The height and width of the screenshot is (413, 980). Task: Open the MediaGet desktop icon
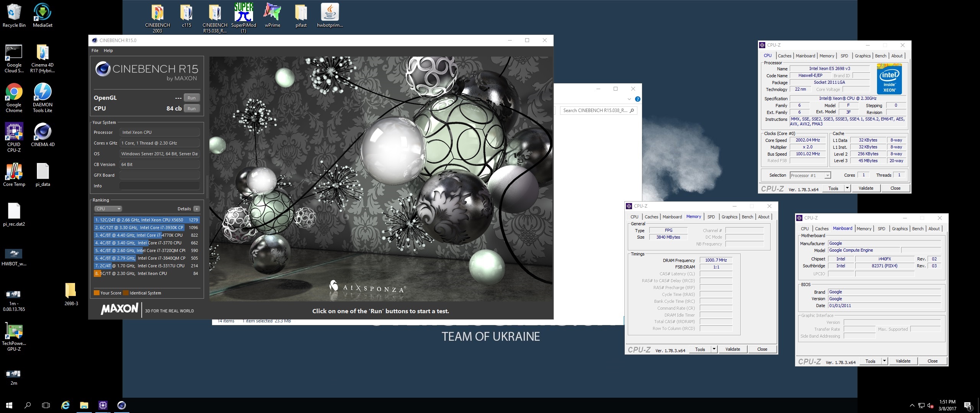(x=42, y=15)
